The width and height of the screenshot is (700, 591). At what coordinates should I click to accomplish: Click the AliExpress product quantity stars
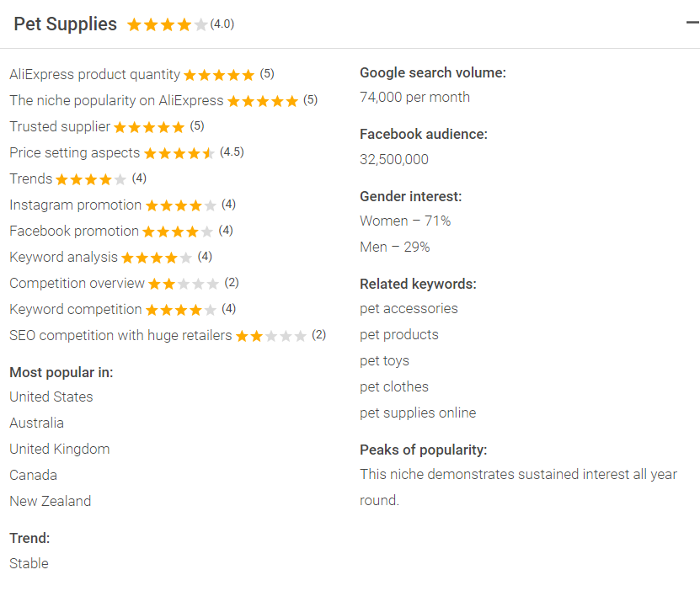pyautogui.click(x=219, y=75)
